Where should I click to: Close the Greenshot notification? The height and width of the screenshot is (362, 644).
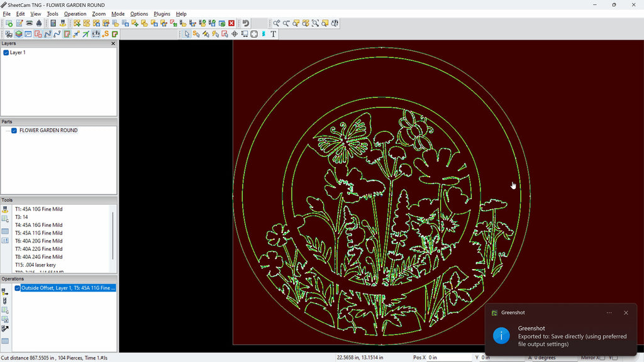[x=626, y=313]
